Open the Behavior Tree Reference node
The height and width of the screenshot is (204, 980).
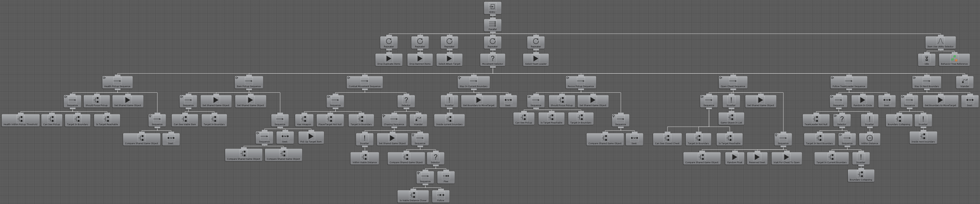tap(954, 60)
